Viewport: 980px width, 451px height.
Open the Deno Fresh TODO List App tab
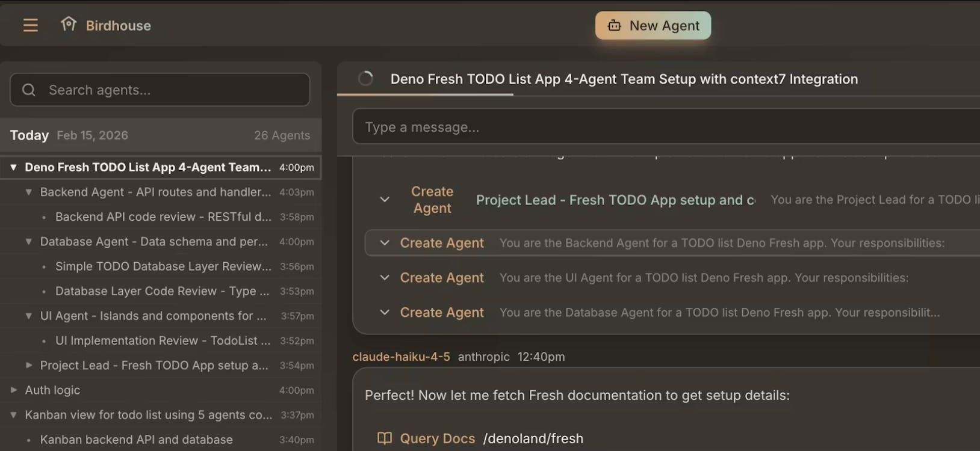click(624, 79)
